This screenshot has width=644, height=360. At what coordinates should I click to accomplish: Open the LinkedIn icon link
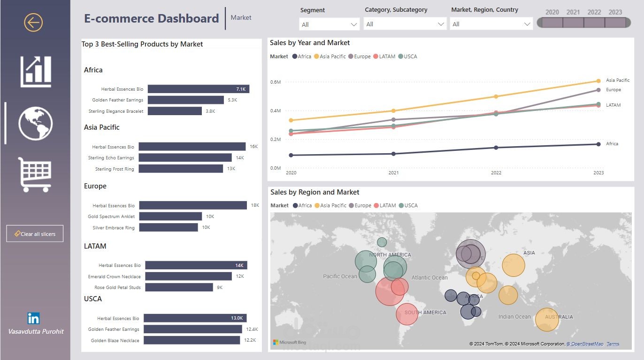point(33,318)
